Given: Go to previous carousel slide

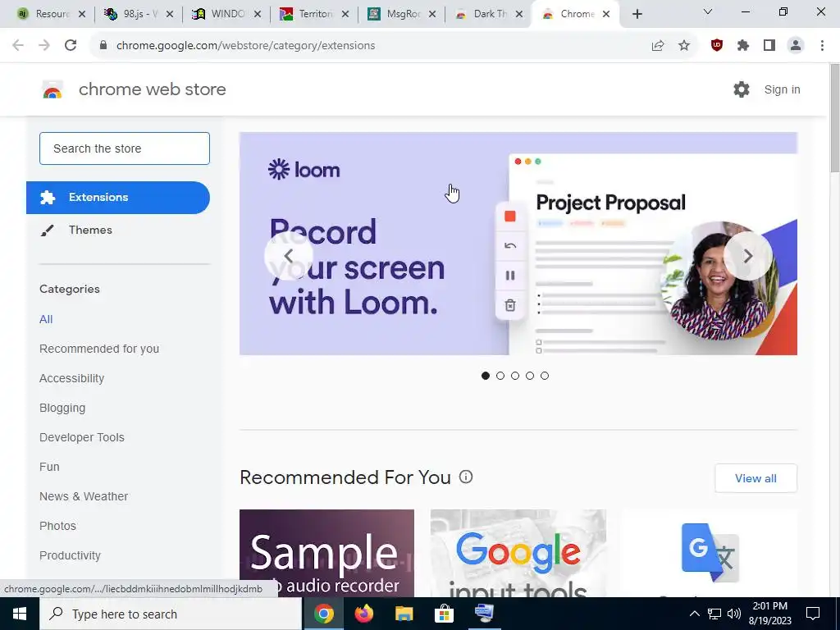Looking at the screenshot, I should click(x=288, y=257).
